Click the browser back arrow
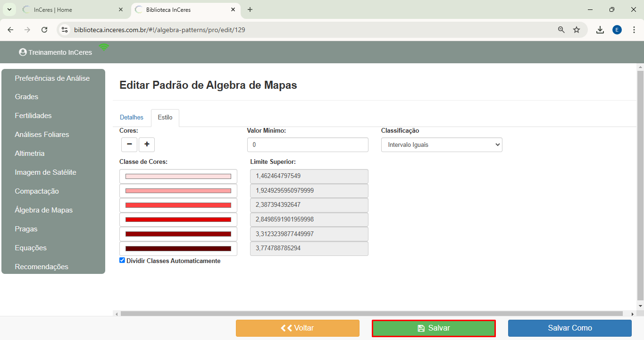Screen dimensions: 644x340 (10, 30)
